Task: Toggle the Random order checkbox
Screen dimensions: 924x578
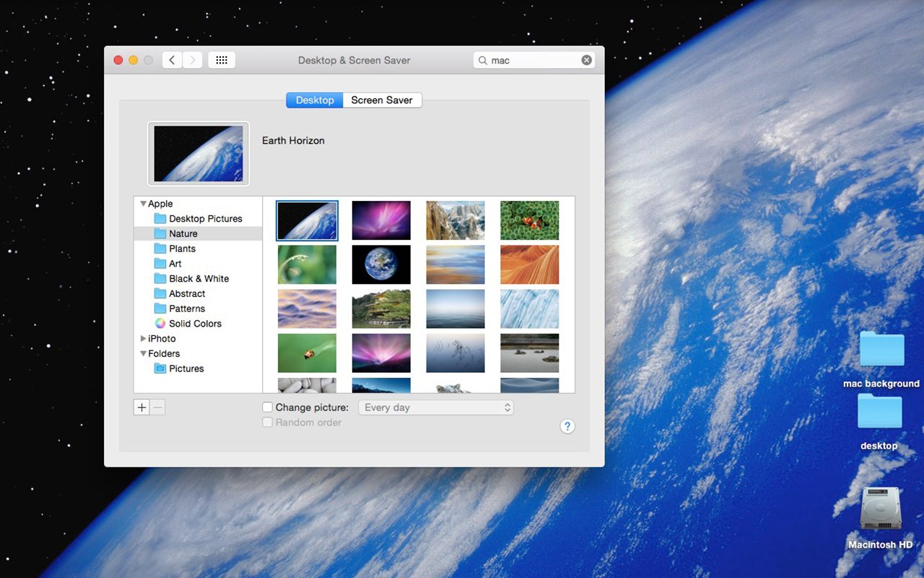Action: 267,423
